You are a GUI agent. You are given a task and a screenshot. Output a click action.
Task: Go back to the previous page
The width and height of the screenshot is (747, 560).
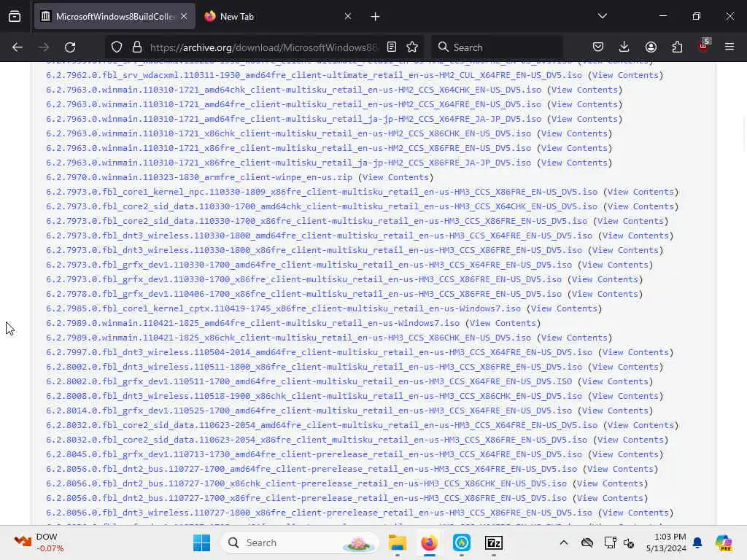[18, 47]
